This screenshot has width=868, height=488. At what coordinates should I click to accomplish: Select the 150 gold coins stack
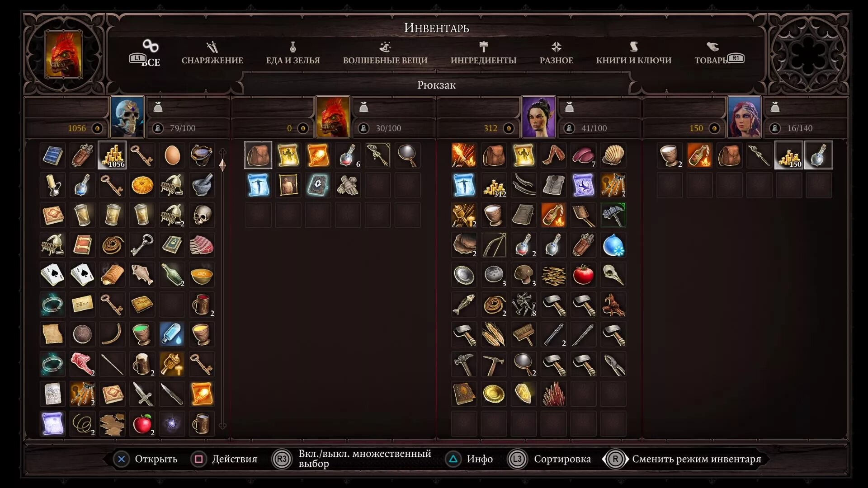789,155
